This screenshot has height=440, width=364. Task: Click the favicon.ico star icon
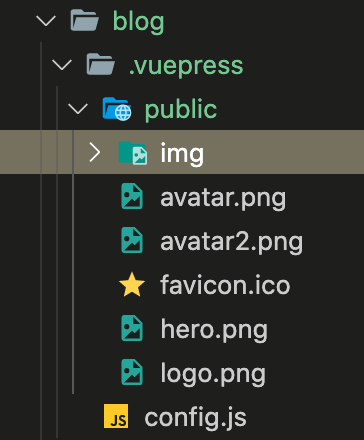tap(132, 285)
